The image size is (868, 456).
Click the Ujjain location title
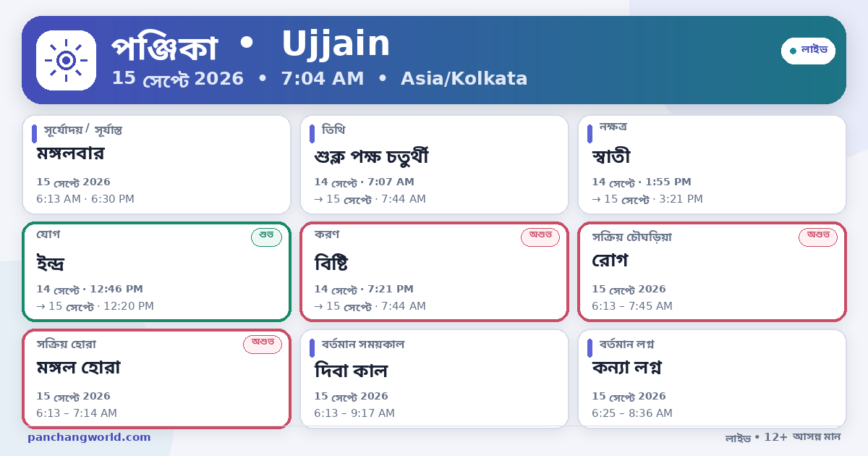coord(336,45)
